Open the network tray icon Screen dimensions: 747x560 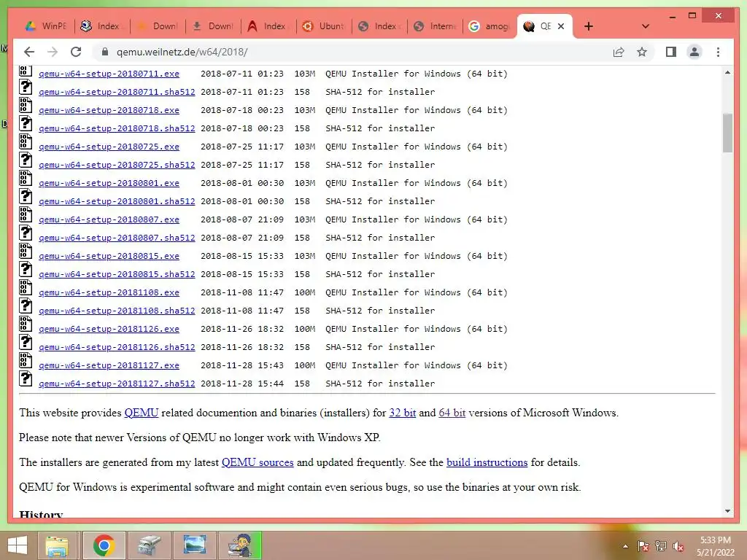point(661,546)
